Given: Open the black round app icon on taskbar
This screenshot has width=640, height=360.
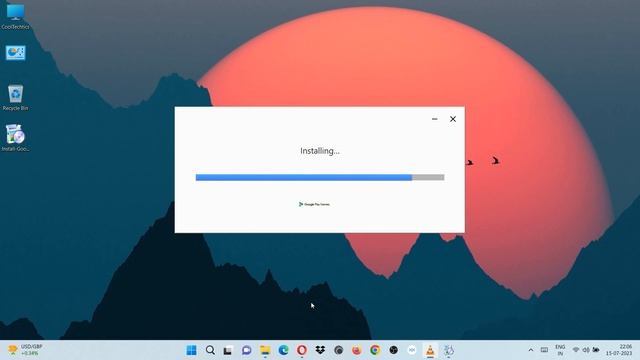Looking at the screenshot, I should click(393, 350).
